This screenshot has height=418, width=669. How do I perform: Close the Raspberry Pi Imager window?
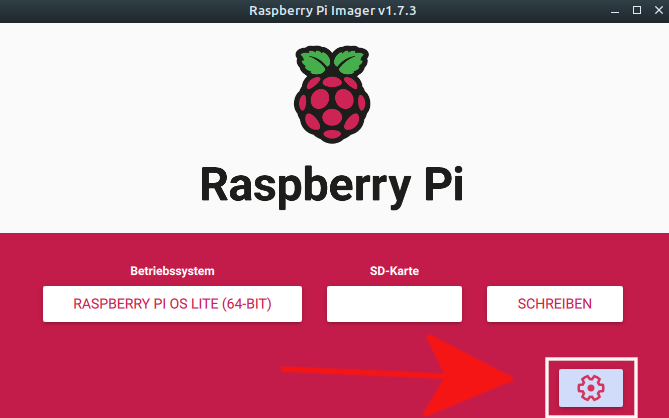coord(659,10)
